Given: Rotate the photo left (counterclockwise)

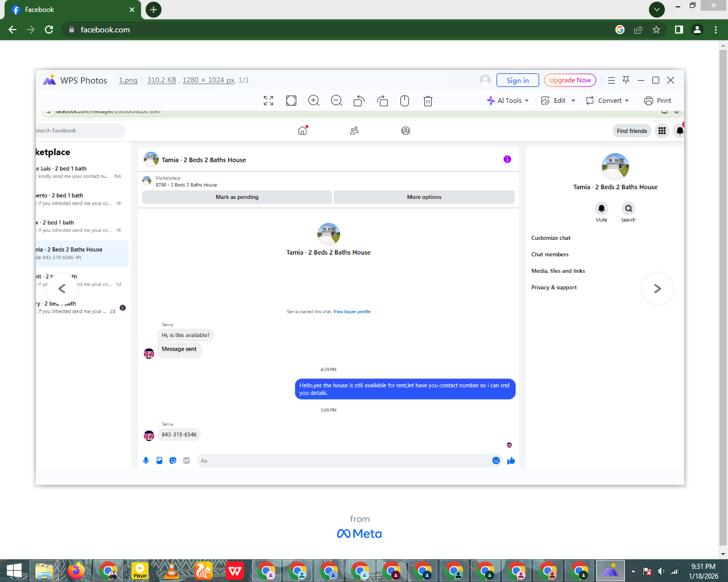Looking at the screenshot, I should [359, 101].
